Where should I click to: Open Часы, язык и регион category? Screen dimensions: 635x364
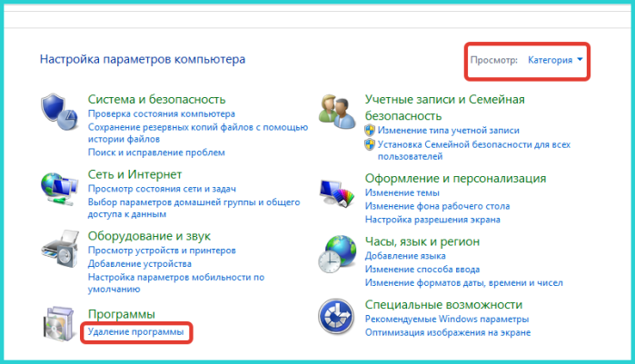[x=422, y=241]
